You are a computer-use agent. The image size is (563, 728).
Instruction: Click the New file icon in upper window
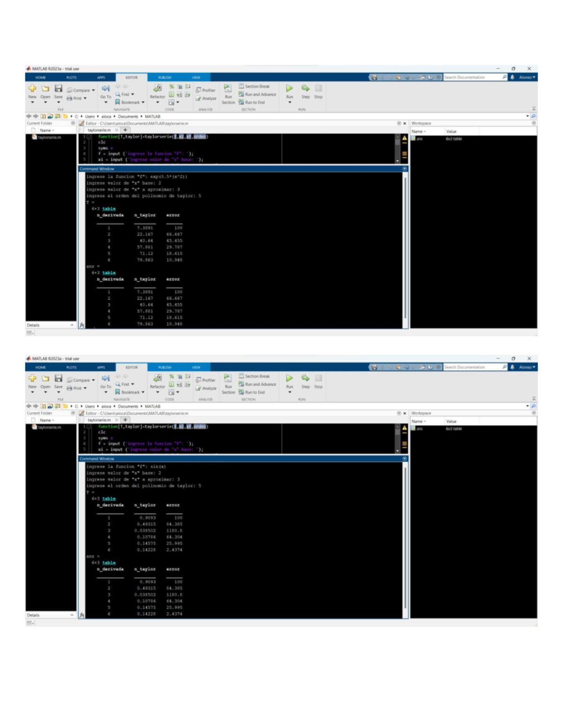click(x=32, y=89)
